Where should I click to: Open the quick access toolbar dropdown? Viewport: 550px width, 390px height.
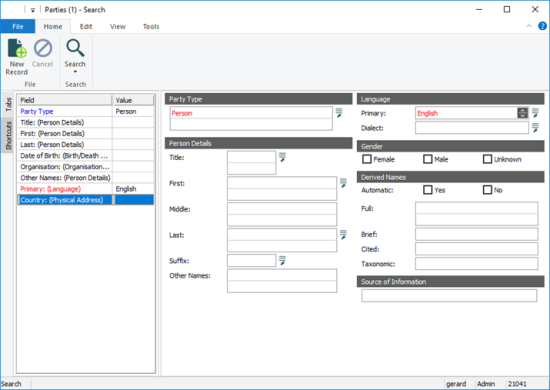pyautogui.click(x=33, y=10)
